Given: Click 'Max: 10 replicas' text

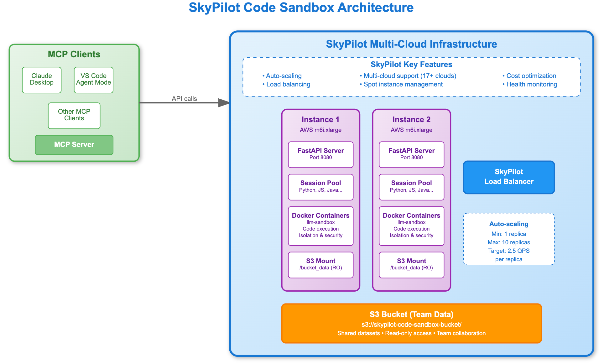Looking at the screenshot, I should coord(509,242).
